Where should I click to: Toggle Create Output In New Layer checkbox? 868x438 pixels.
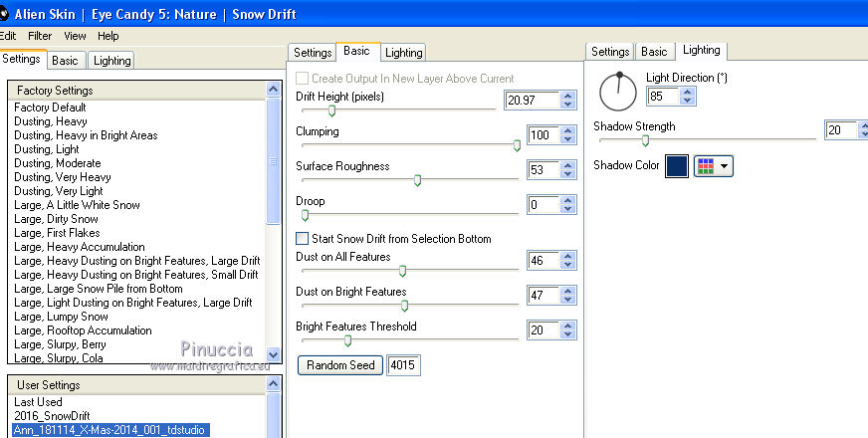[303, 78]
